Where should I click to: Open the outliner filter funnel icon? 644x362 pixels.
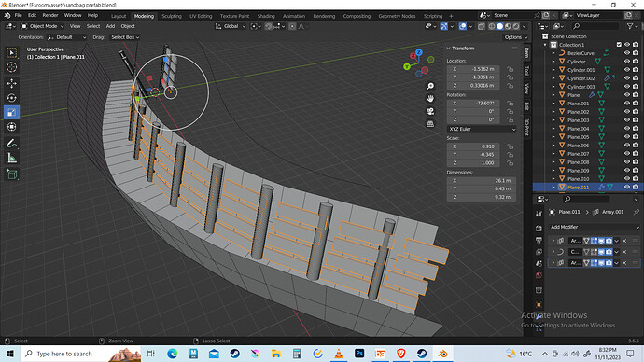pyautogui.click(x=630, y=26)
